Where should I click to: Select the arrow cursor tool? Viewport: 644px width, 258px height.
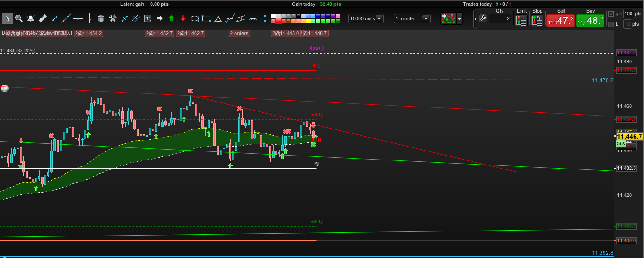click(x=8, y=18)
